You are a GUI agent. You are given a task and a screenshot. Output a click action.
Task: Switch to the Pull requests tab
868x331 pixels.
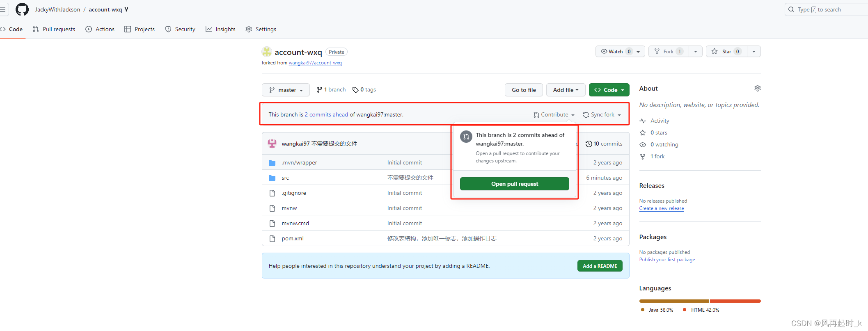coord(54,29)
